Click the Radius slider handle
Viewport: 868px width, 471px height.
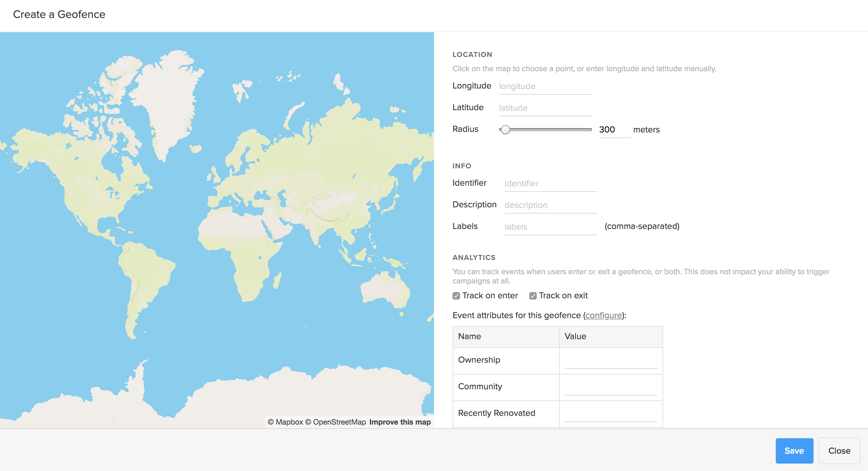point(505,130)
